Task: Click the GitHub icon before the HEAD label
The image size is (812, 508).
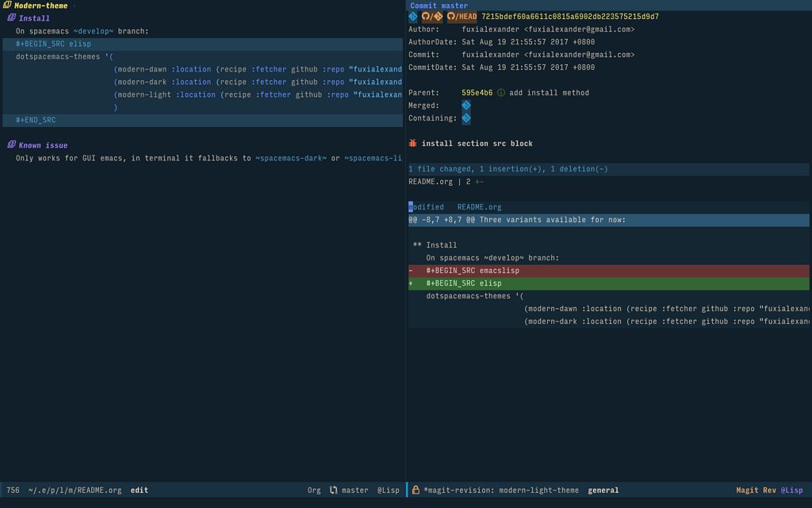Action: coord(452,15)
